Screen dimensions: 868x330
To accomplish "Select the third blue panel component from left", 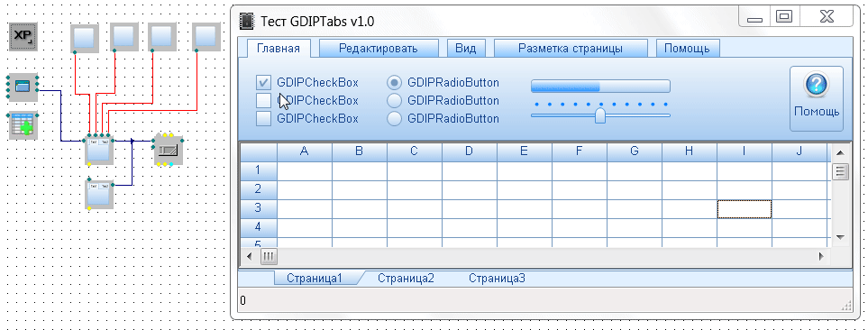I will point(161,38).
